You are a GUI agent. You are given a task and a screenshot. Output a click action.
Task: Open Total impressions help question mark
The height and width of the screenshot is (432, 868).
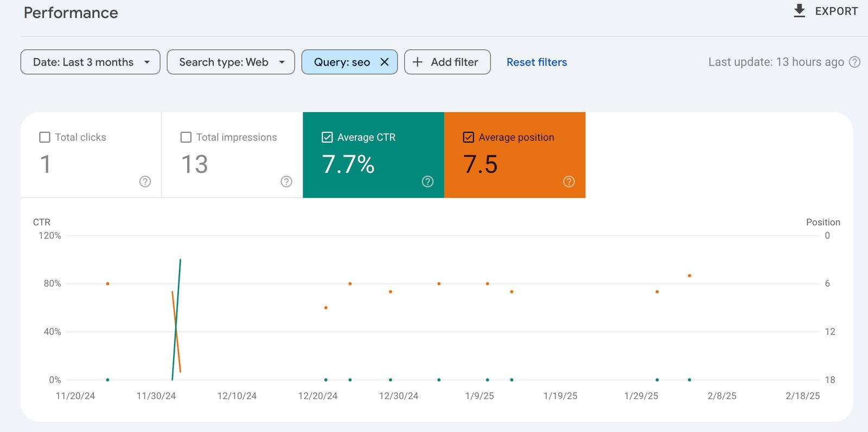click(286, 182)
